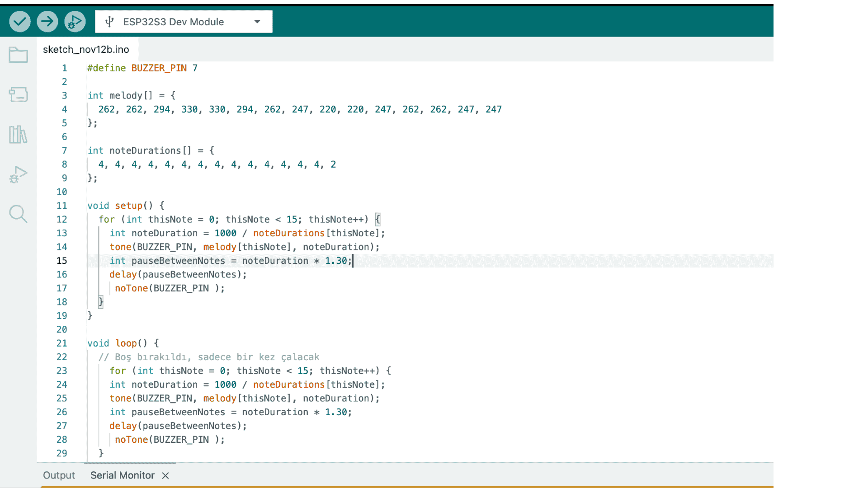Image resolution: width=868 pixels, height=488 pixels.
Task: Click line number 15 in the gutter
Action: coord(62,261)
